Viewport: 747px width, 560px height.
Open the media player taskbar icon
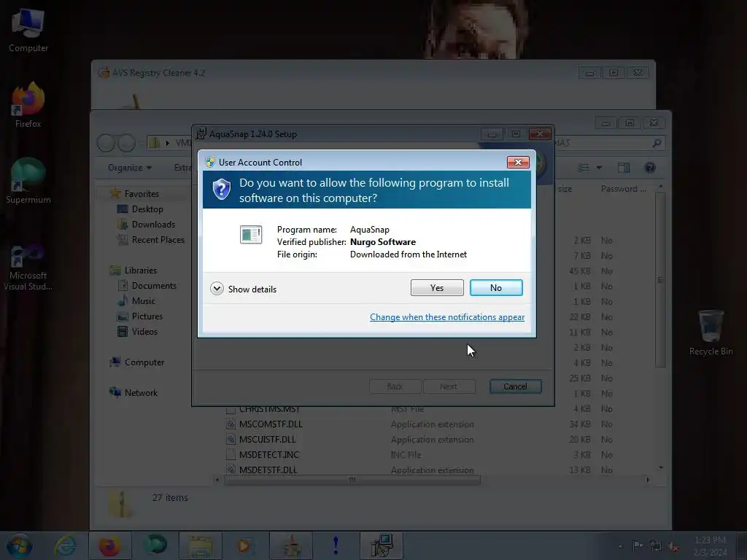click(x=244, y=545)
